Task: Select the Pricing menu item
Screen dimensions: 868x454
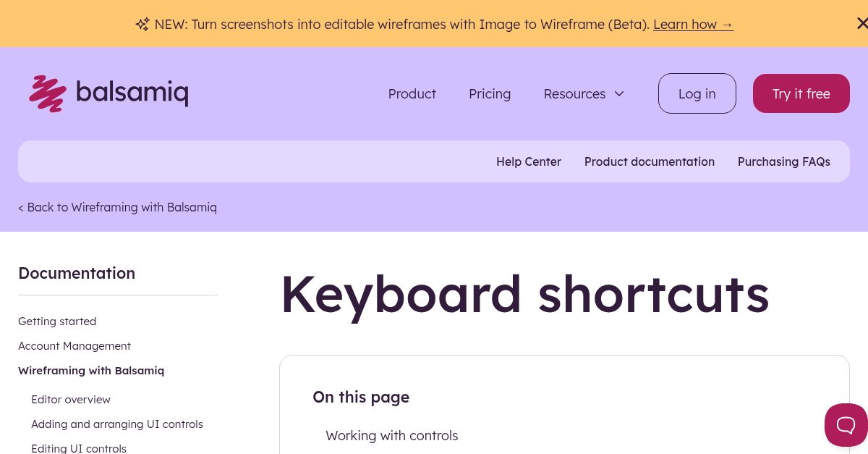Action: 490,93
